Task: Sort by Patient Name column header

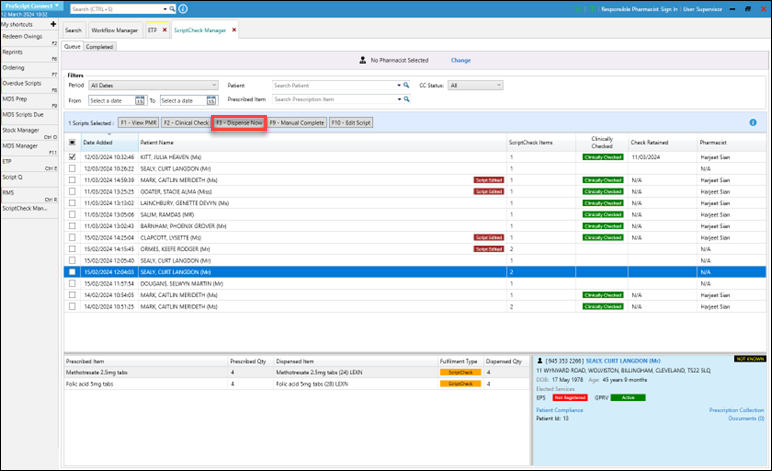Action: (x=322, y=142)
